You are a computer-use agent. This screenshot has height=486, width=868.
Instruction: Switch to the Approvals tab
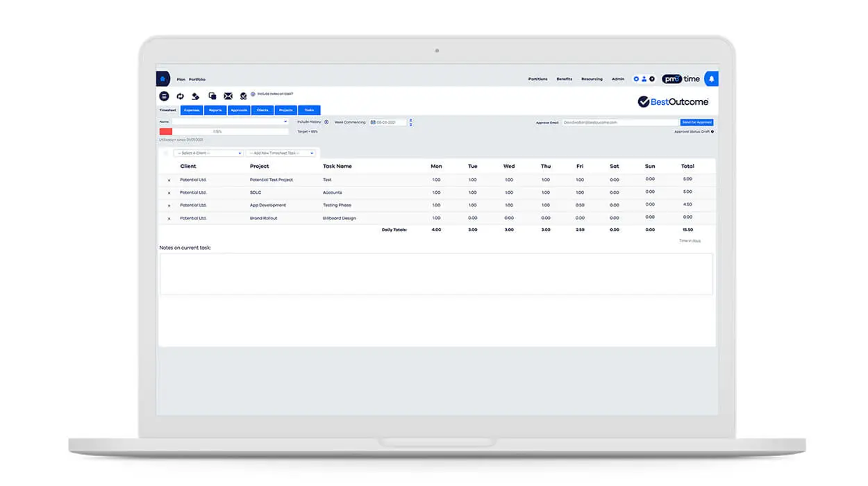[x=239, y=110]
